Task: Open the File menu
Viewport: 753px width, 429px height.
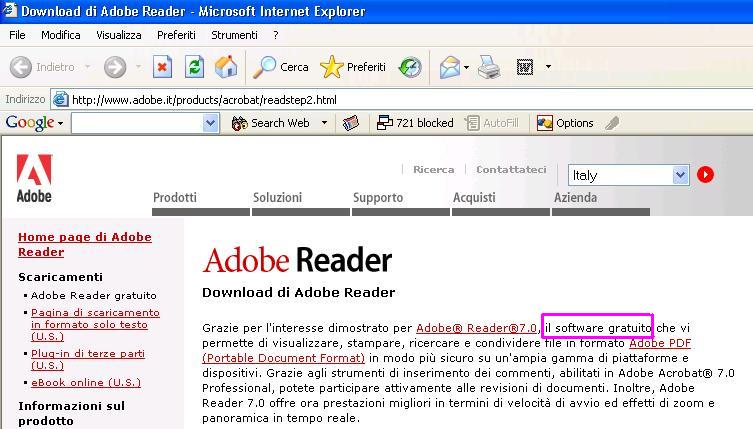Action: pos(17,35)
